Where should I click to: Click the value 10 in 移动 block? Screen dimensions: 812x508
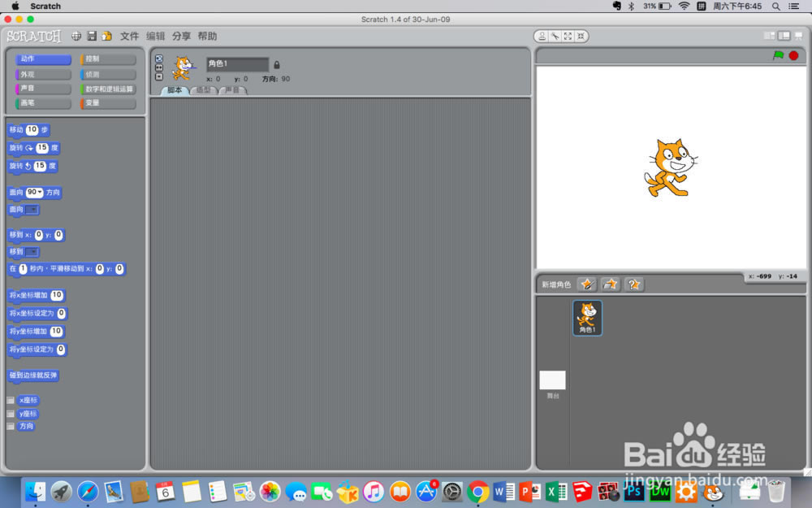(32, 129)
